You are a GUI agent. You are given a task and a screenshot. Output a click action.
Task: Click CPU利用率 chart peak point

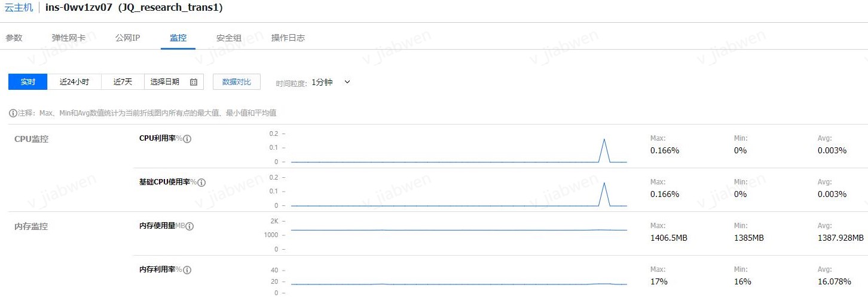point(604,139)
